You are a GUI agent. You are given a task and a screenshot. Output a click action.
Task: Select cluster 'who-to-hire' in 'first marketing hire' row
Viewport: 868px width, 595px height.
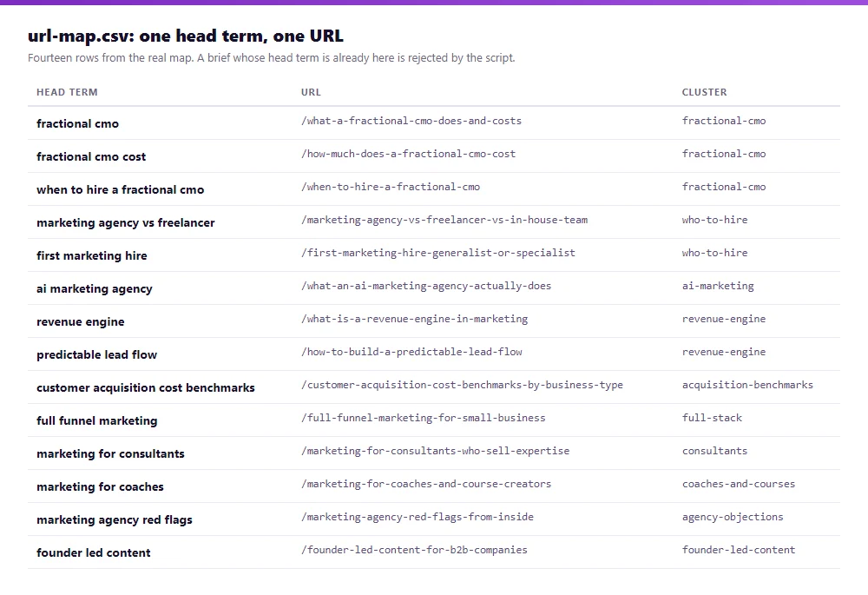click(714, 253)
